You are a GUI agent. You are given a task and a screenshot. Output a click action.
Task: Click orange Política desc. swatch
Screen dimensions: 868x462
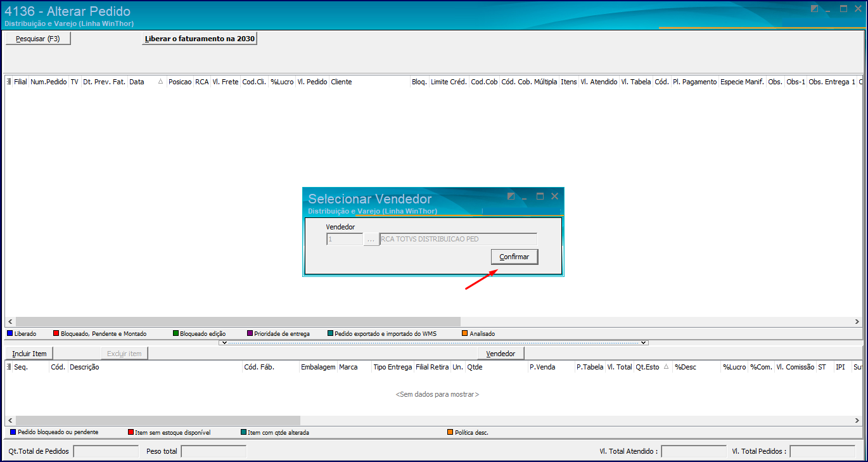click(x=450, y=432)
